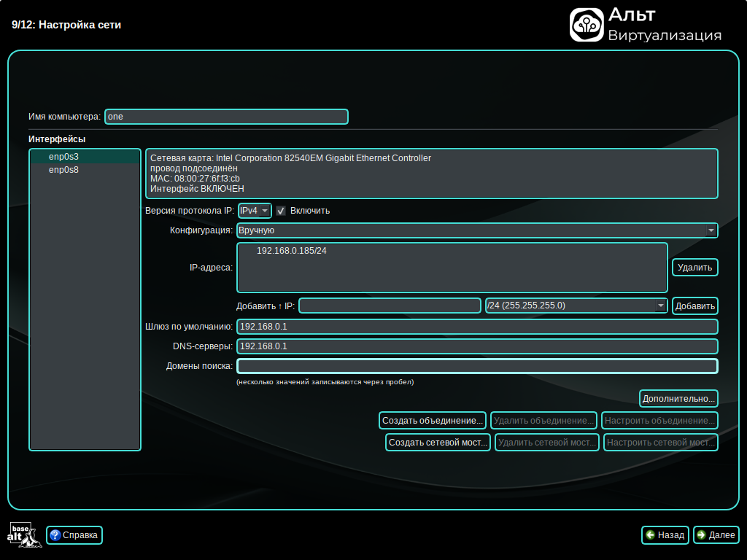The width and height of the screenshot is (747, 560).
Task: Select the enp0s8 interface
Action: pyautogui.click(x=63, y=170)
